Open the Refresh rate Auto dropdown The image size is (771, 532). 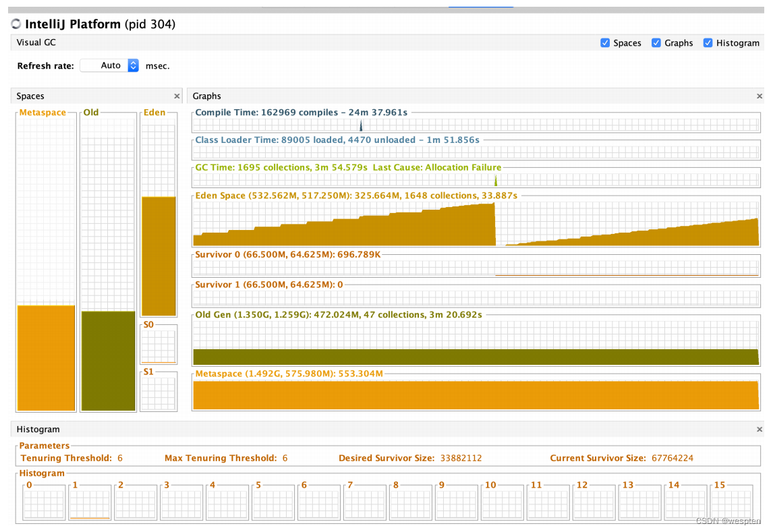109,65
